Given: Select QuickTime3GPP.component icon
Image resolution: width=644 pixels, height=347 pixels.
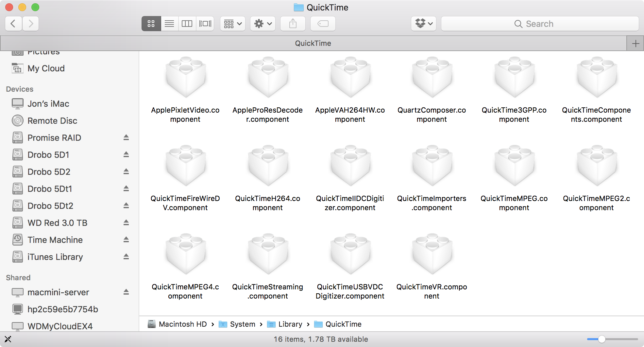Looking at the screenshot, I should click(515, 78).
